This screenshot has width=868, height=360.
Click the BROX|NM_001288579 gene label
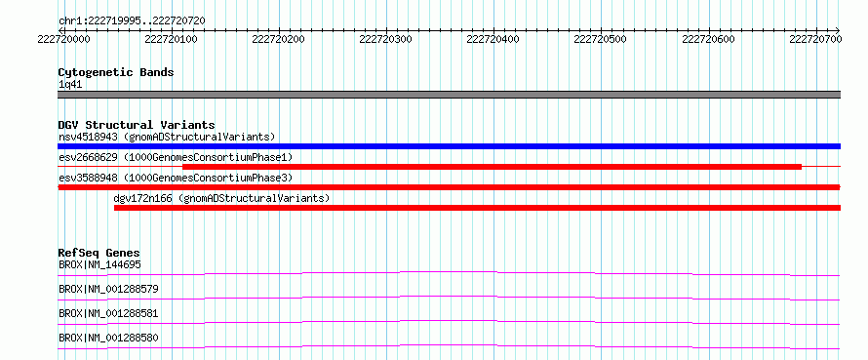[x=108, y=289]
